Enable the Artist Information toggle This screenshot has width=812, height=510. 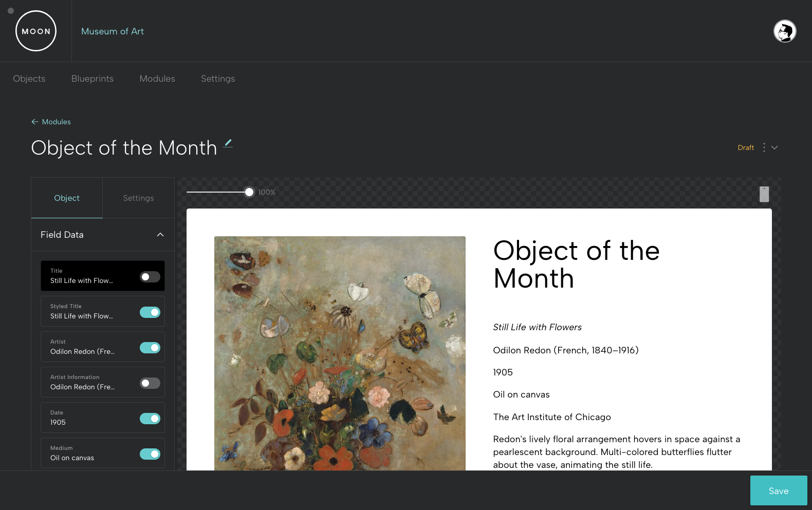pos(150,383)
